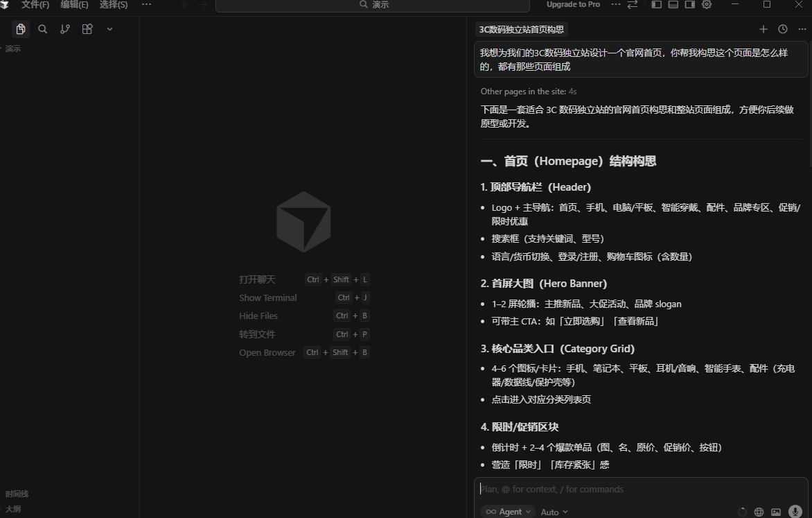This screenshot has height=518, width=812.
Task: Toggle the primary left sidebar layout
Action: click(656, 5)
